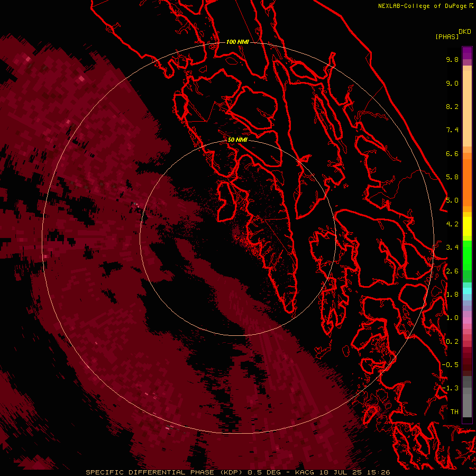Click the DKD legend unit label

(465, 32)
